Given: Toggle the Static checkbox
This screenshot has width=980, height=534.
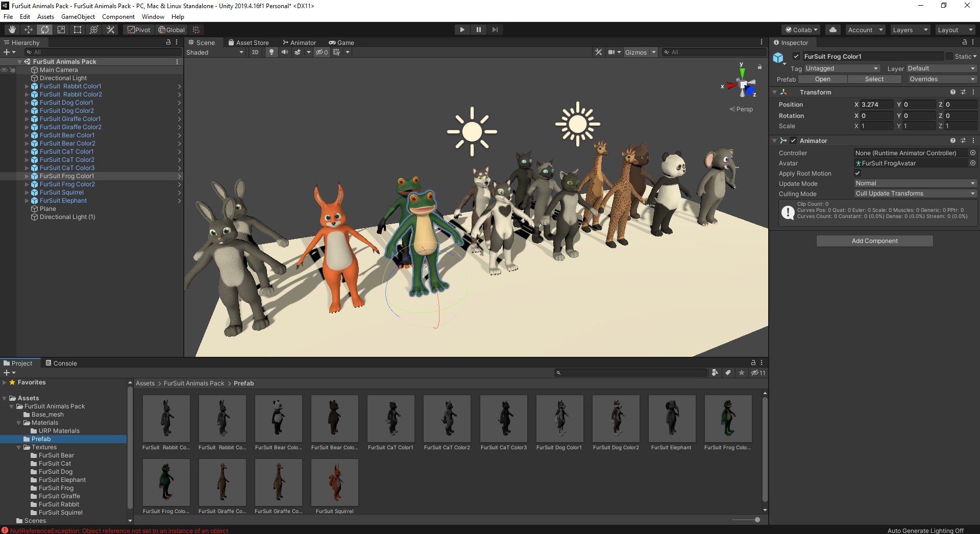Looking at the screenshot, I should pyautogui.click(x=949, y=57).
